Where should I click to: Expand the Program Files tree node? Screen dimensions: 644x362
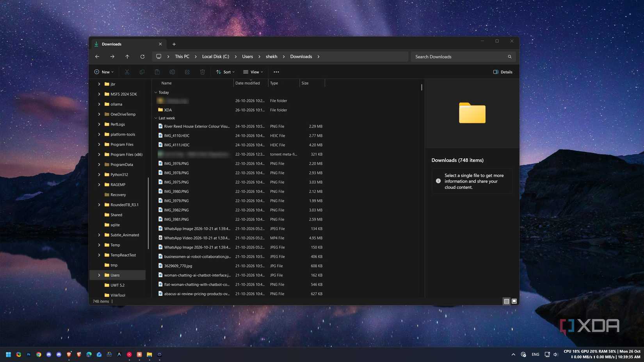(x=99, y=144)
